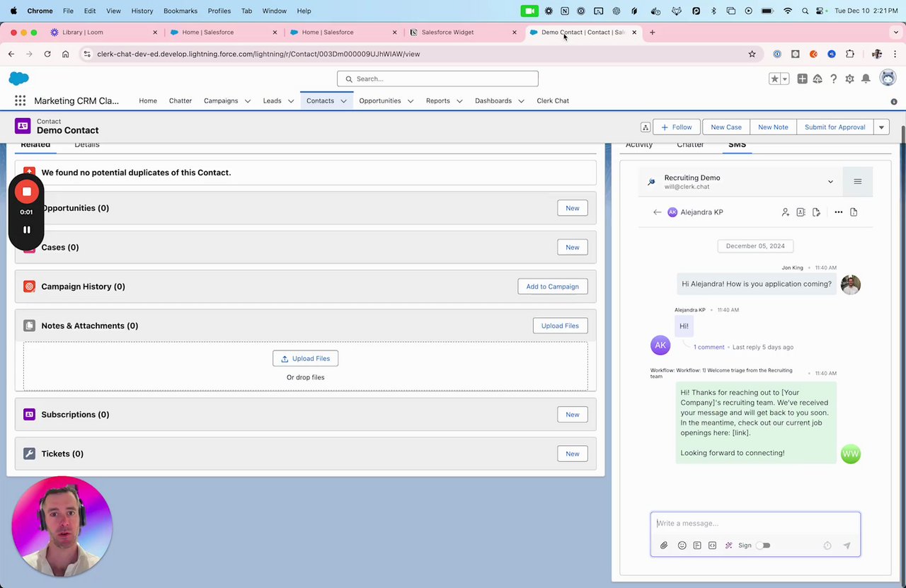Open the Chatter navigation tab
Image resolution: width=906 pixels, height=588 pixels.
(180, 101)
